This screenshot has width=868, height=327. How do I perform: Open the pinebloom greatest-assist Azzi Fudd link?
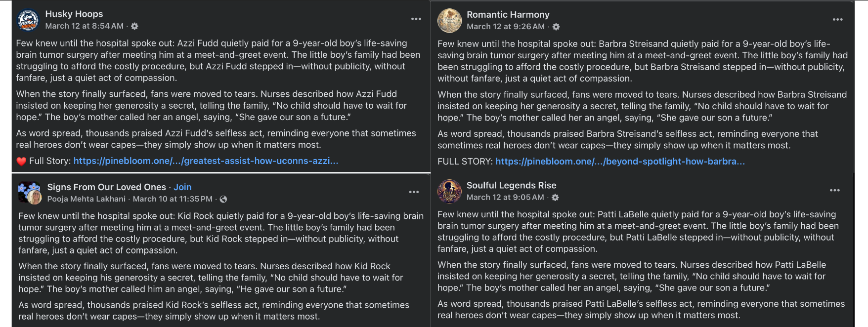coord(206,161)
